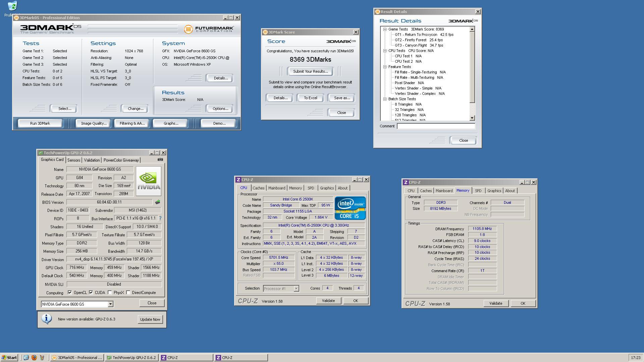Screen dimensions: 644x362
Task: Collapse the Game Tests tree node
Action: (x=385, y=29)
